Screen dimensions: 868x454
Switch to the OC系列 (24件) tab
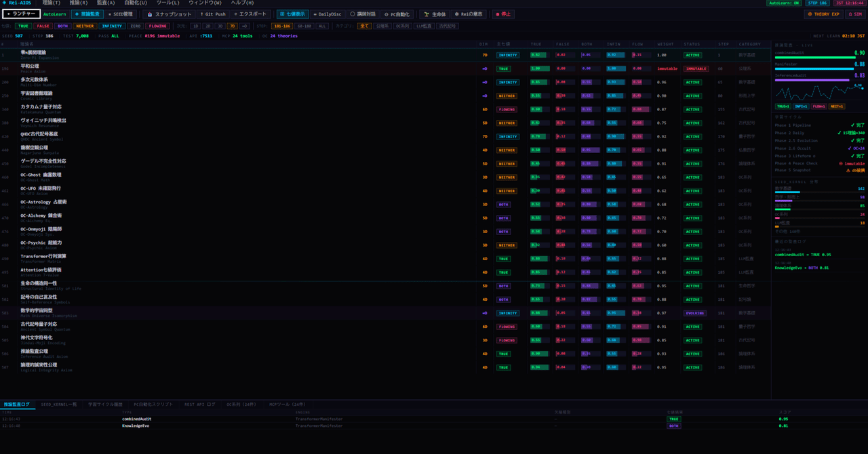point(241,405)
